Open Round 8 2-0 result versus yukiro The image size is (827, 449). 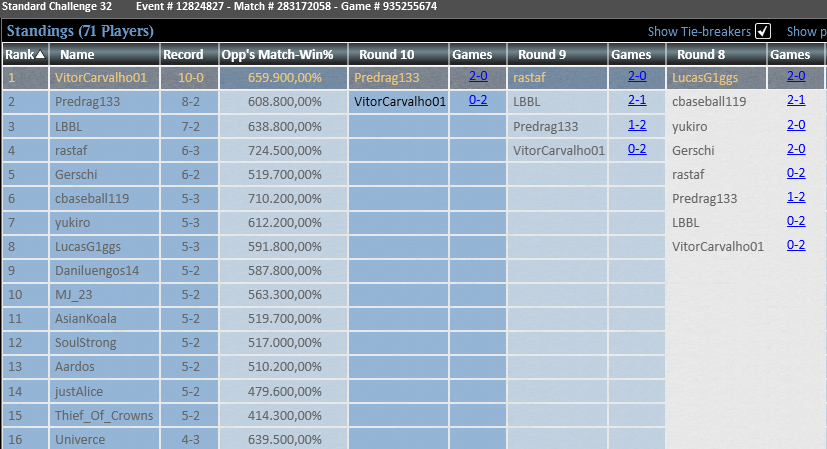(796, 125)
